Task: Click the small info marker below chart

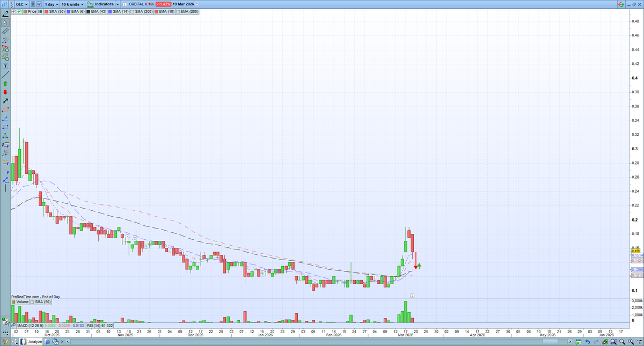Action: (412, 295)
